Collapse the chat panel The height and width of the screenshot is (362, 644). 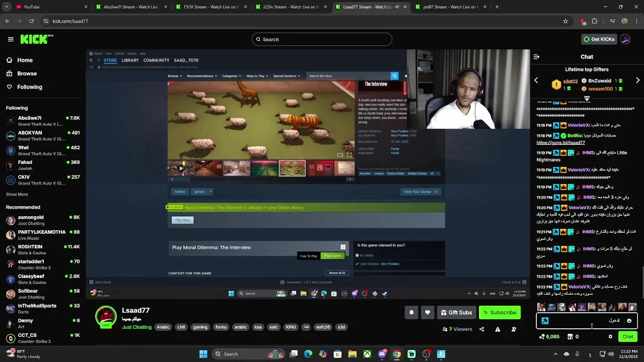point(536,57)
